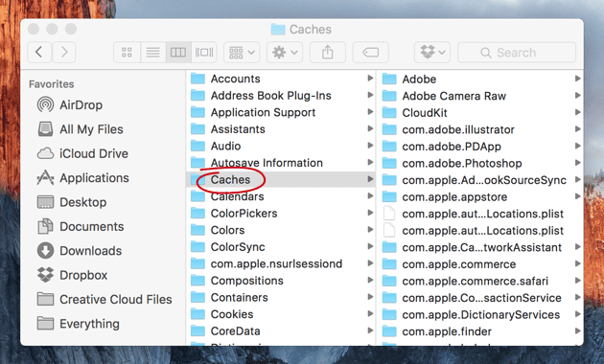Select the com.adobe.illustrator folder

[x=480, y=129]
